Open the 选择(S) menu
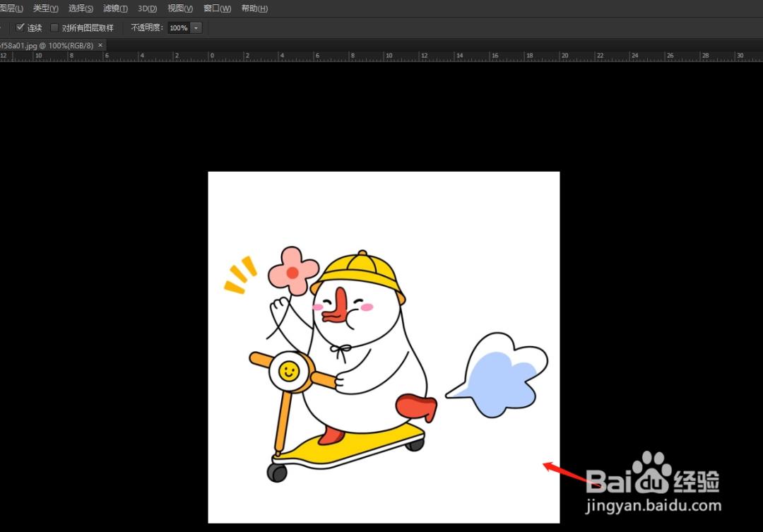Image resolution: width=763 pixels, height=532 pixels. coord(81,8)
